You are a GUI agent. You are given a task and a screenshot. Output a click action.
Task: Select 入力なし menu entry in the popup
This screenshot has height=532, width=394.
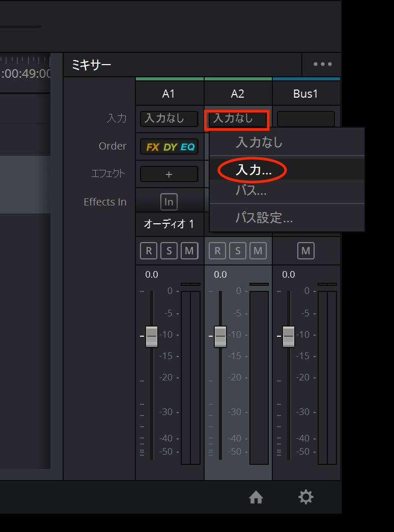259,142
